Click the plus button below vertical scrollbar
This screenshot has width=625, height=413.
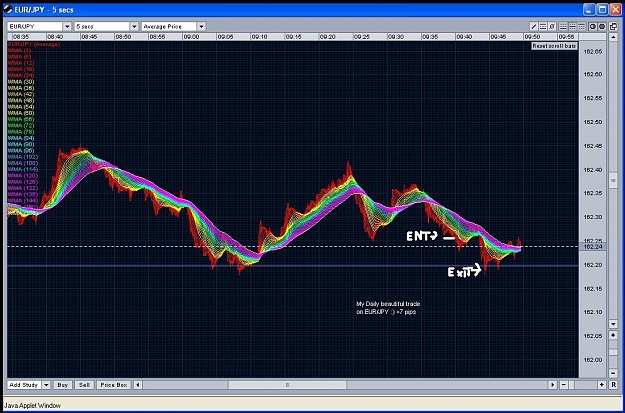point(613,335)
